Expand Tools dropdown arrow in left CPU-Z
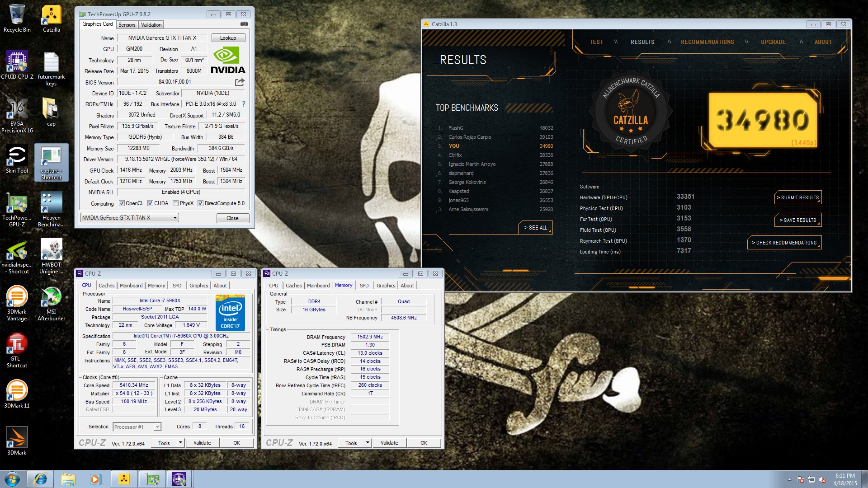The width and height of the screenshot is (868, 488). click(180, 443)
